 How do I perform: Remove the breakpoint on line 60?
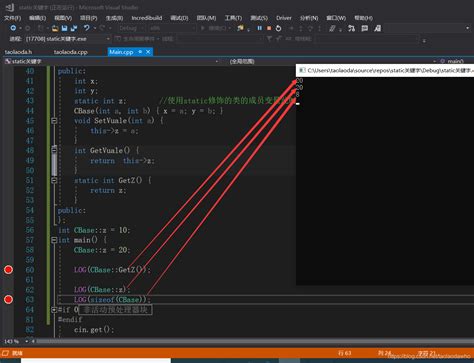[x=8, y=270]
